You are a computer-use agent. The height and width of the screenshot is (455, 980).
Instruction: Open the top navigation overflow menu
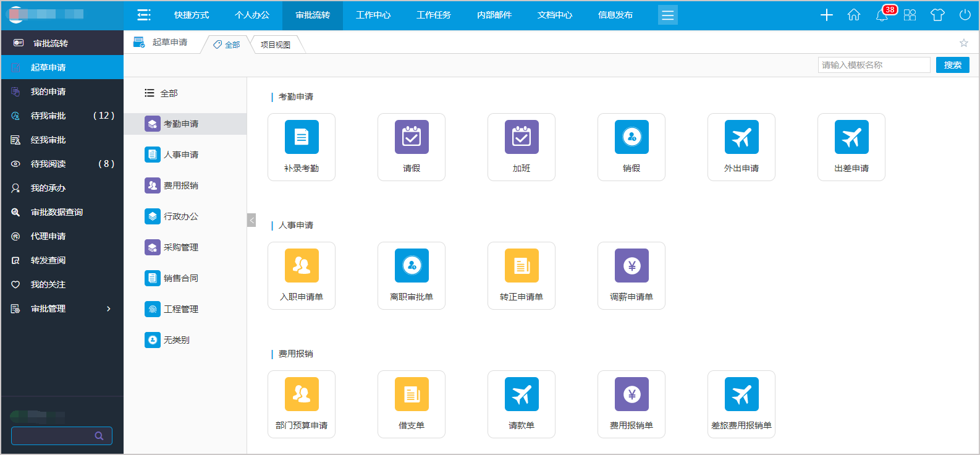tap(667, 15)
